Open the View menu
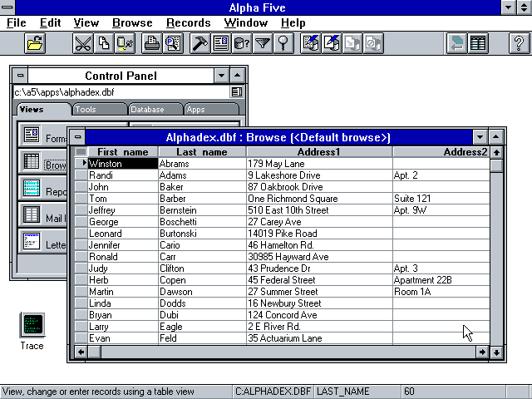Viewport: 532px width, 399px height. click(86, 22)
